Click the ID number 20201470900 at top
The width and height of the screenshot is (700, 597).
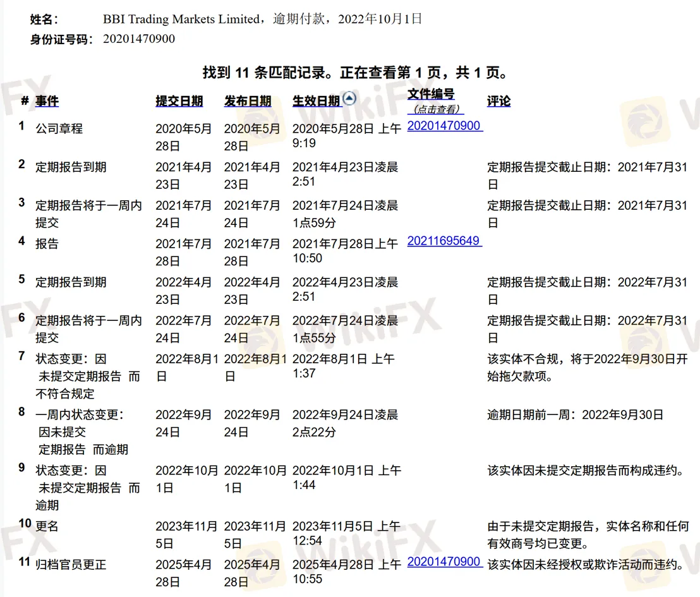[x=139, y=39]
